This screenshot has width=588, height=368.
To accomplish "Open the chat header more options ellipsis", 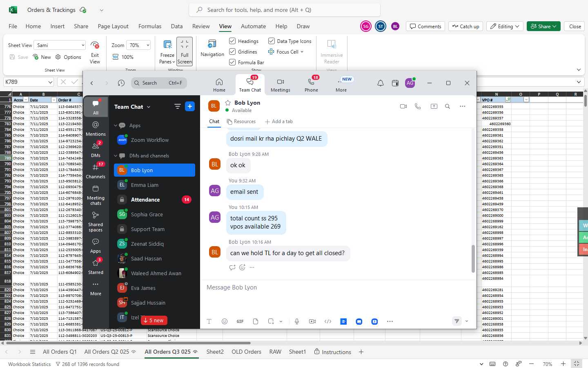I will [x=462, y=106].
